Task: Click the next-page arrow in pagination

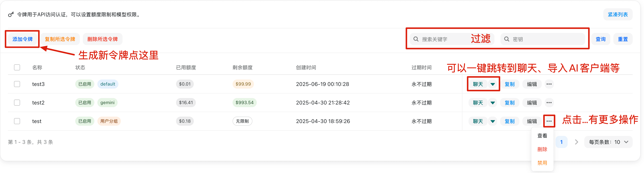Action: [576, 142]
